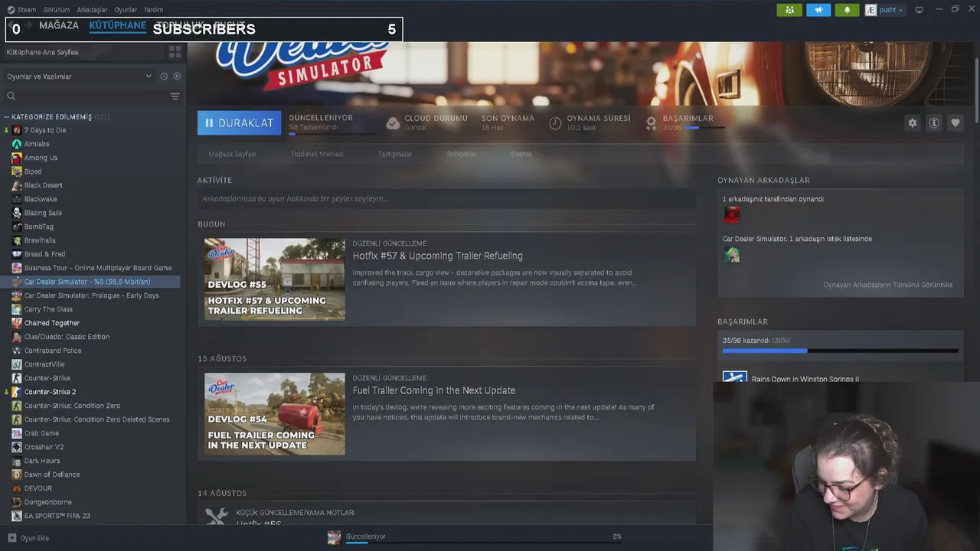980x551 pixels.
Task: Click friend avatar who played the game
Action: point(732,215)
